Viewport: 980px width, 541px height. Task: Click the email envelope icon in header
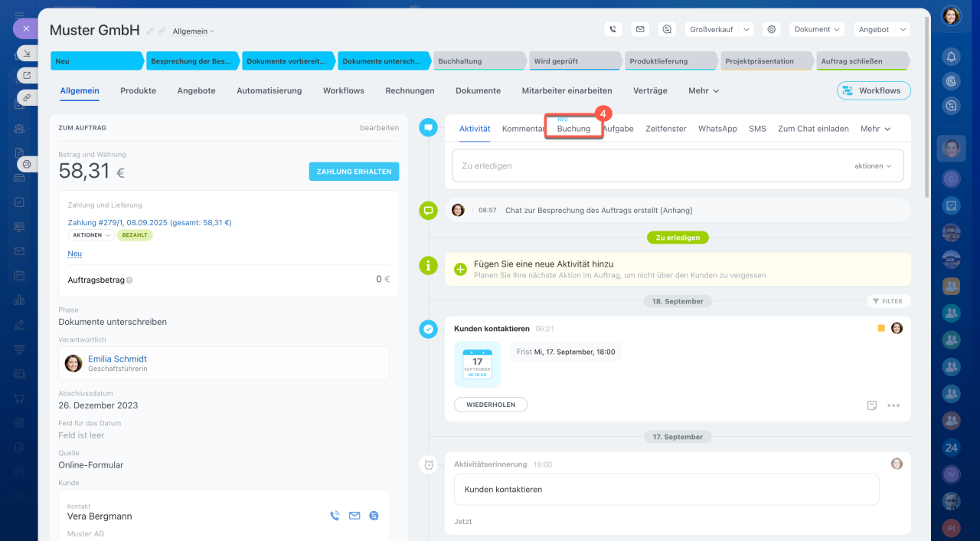click(640, 29)
